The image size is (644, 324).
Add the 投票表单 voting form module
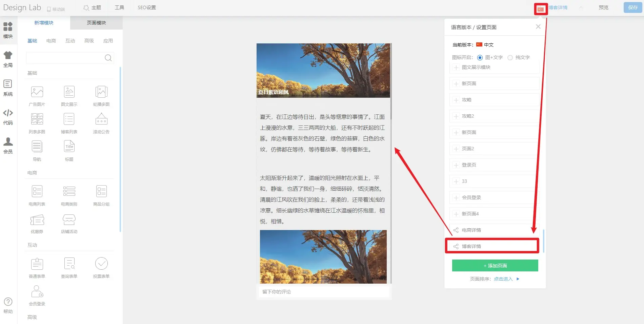coord(101,264)
